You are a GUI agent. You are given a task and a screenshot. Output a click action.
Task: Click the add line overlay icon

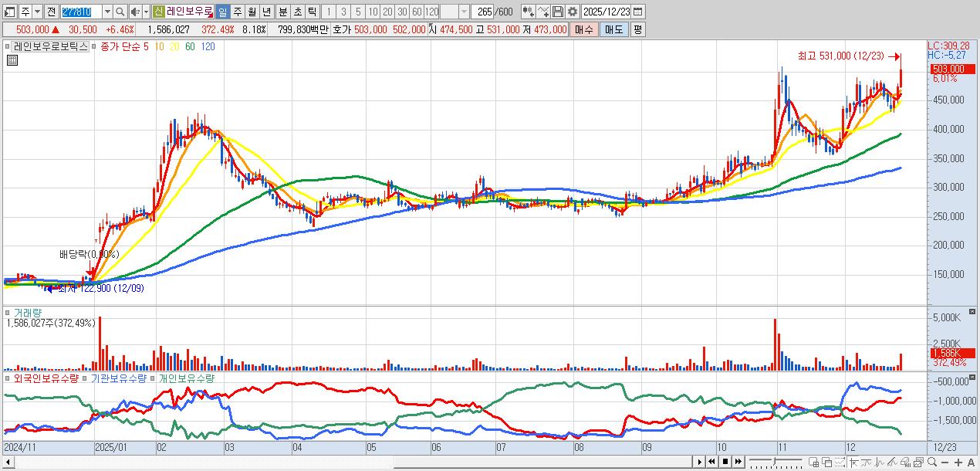pyautogui.click(x=543, y=12)
